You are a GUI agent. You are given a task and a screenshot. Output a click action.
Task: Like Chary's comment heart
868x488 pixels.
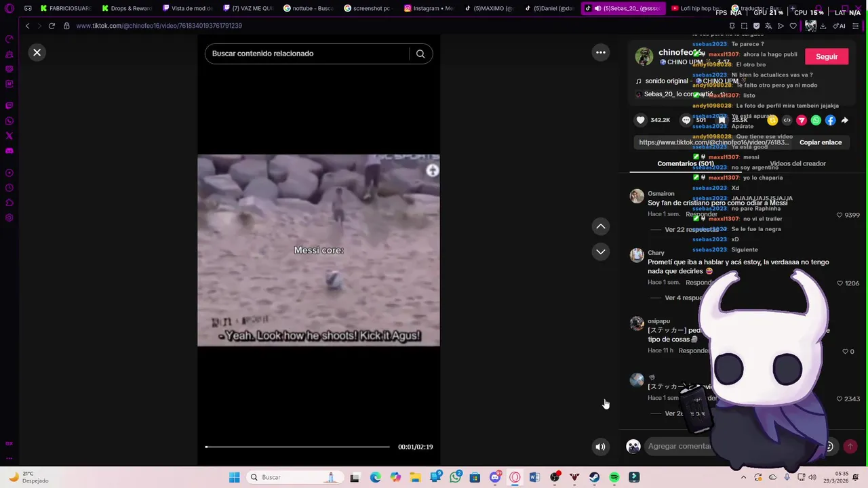coord(840,283)
